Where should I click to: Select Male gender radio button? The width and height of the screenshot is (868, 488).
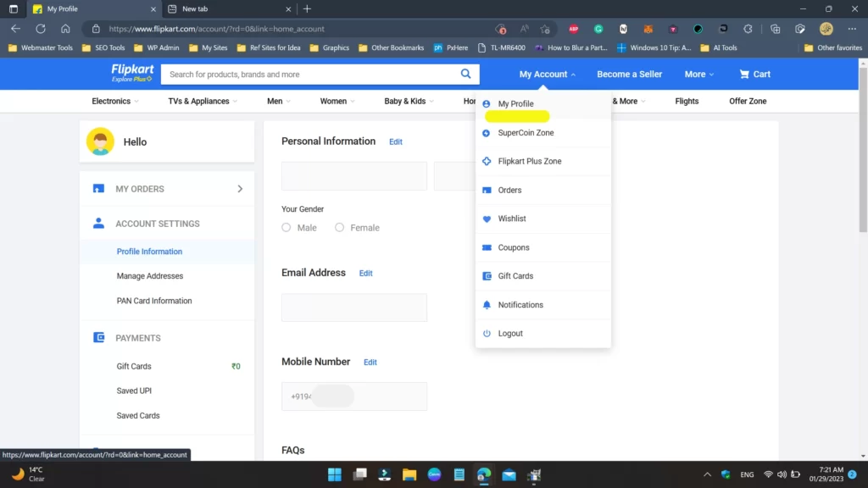click(287, 227)
